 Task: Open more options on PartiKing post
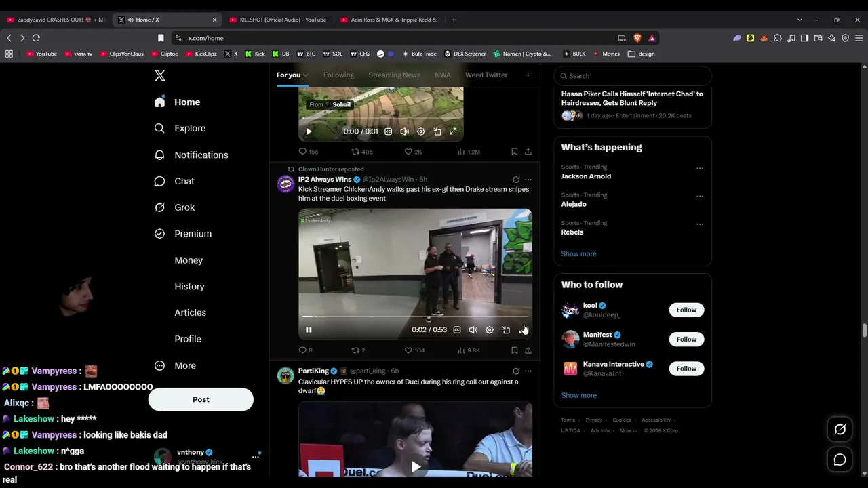point(528,371)
